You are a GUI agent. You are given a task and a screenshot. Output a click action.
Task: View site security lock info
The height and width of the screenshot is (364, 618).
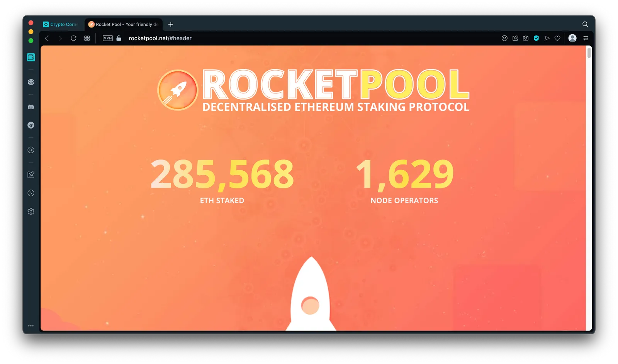[x=119, y=38]
